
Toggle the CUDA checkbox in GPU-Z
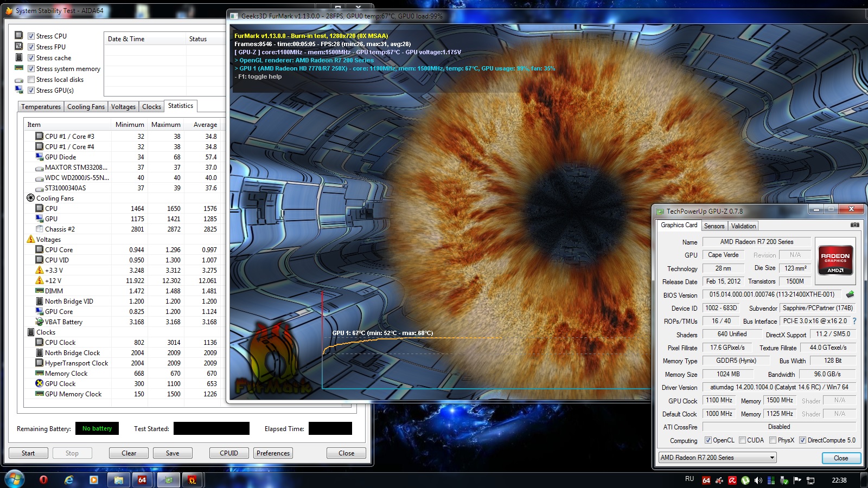click(x=742, y=440)
